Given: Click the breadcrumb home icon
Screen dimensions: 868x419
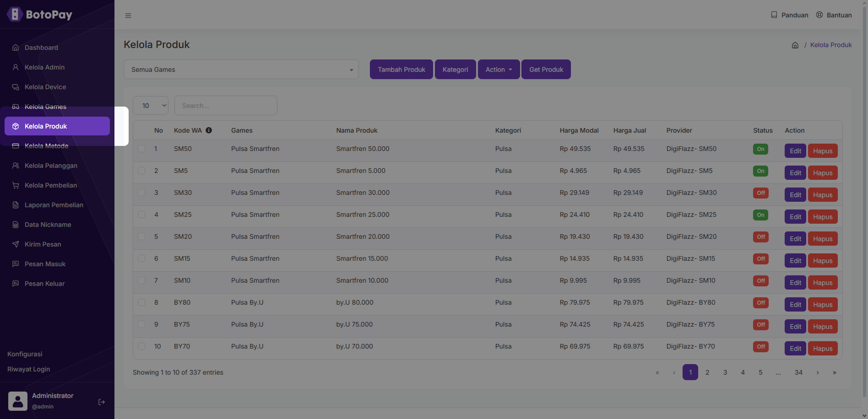Looking at the screenshot, I should (x=795, y=45).
